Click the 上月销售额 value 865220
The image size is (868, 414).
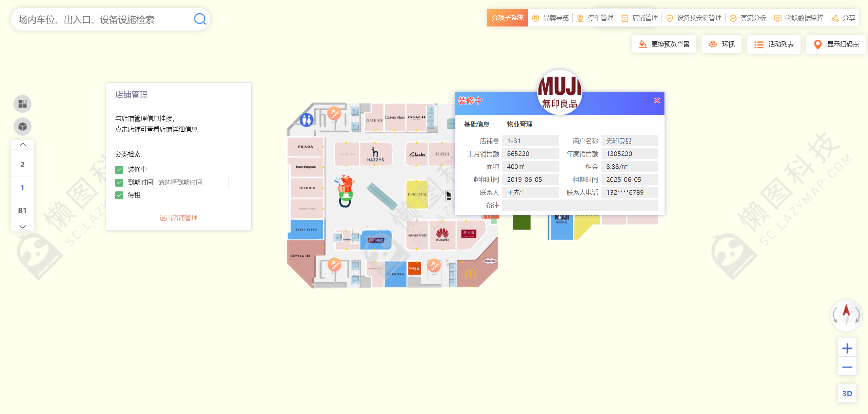coord(530,154)
